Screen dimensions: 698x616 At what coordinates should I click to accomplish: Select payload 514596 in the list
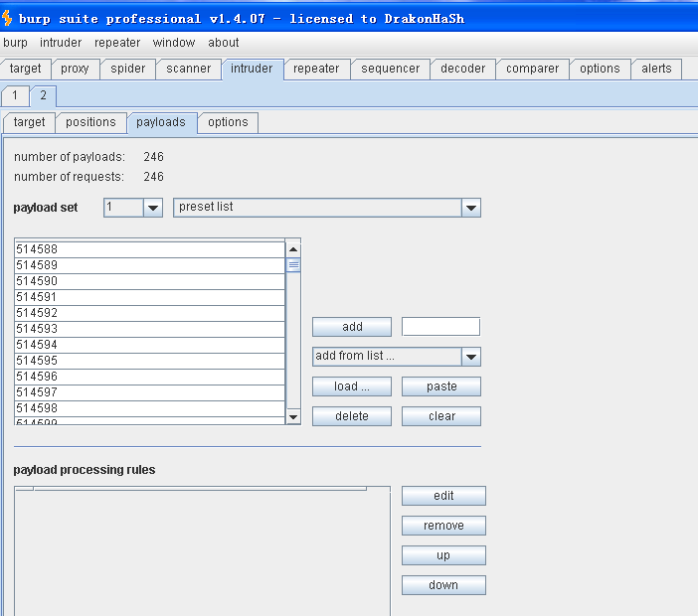point(149,377)
